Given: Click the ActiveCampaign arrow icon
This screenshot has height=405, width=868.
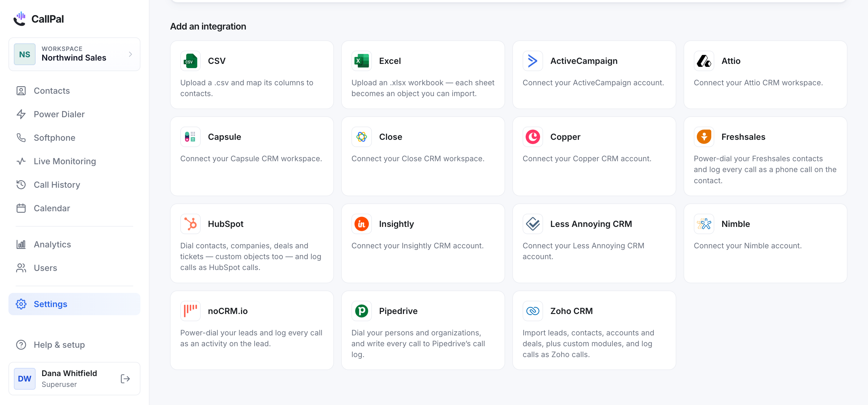Looking at the screenshot, I should coord(533,61).
